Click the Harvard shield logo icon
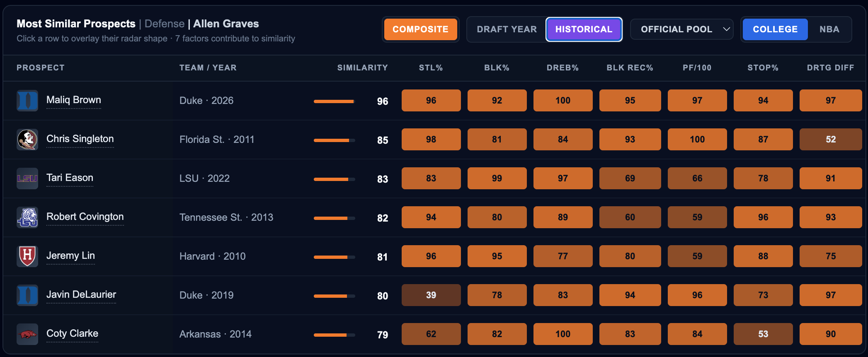The image size is (868, 357). [x=27, y=256]
